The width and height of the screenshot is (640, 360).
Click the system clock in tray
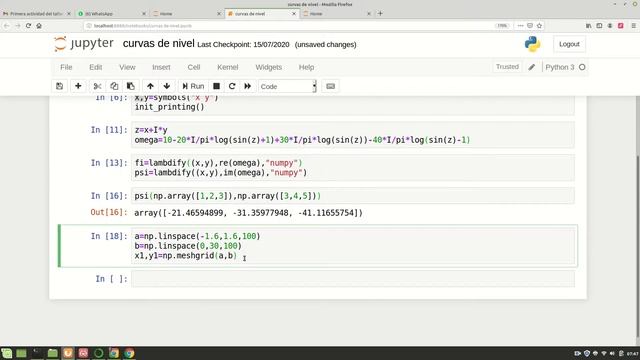pos(633,353)
